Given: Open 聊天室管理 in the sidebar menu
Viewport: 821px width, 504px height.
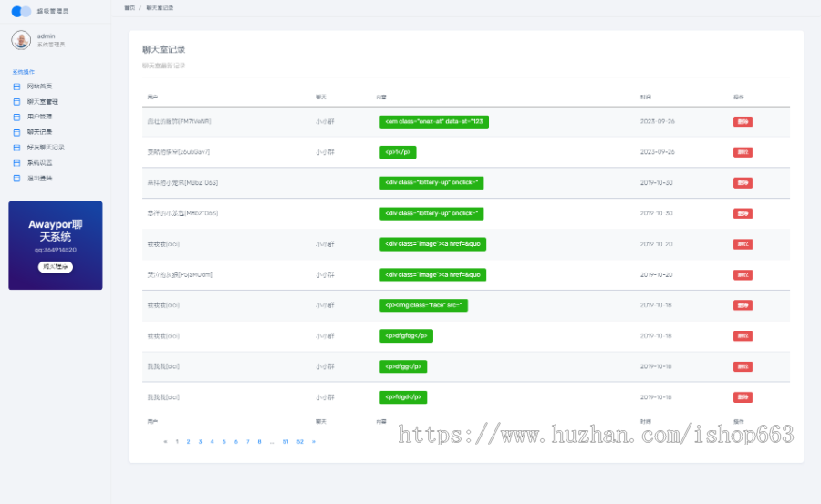Looking at the screenshot, I should [43, 101].
